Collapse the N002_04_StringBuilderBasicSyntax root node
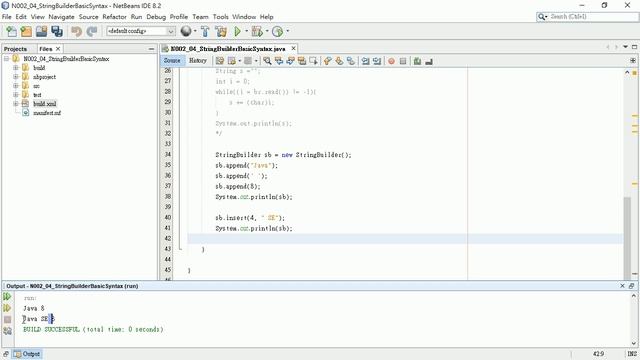The height and width of the screenshot is (360, 640). (7, 59)
